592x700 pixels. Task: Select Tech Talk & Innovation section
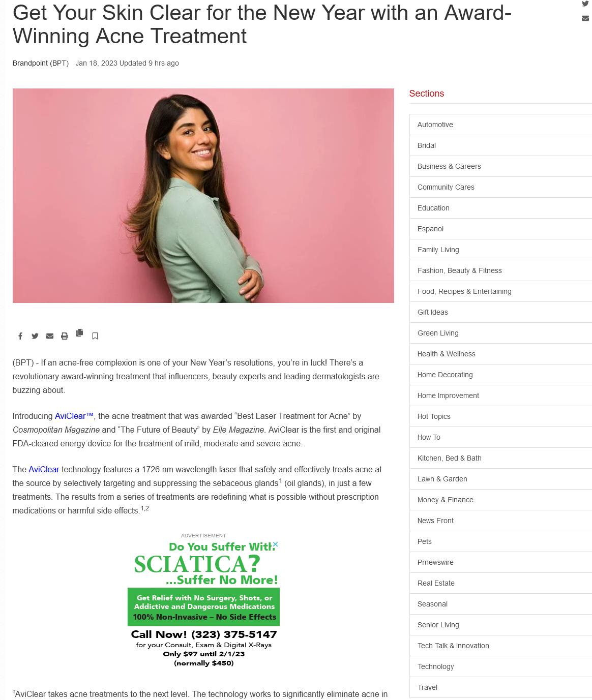[x=500, y=646]
